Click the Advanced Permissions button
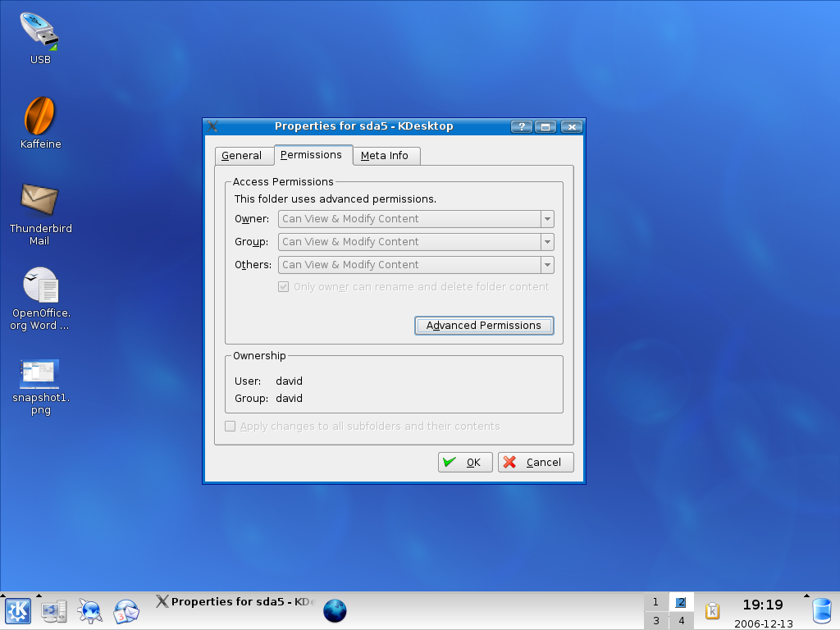Viewport: 840px width, 630px height. click(x=484, y=326)
